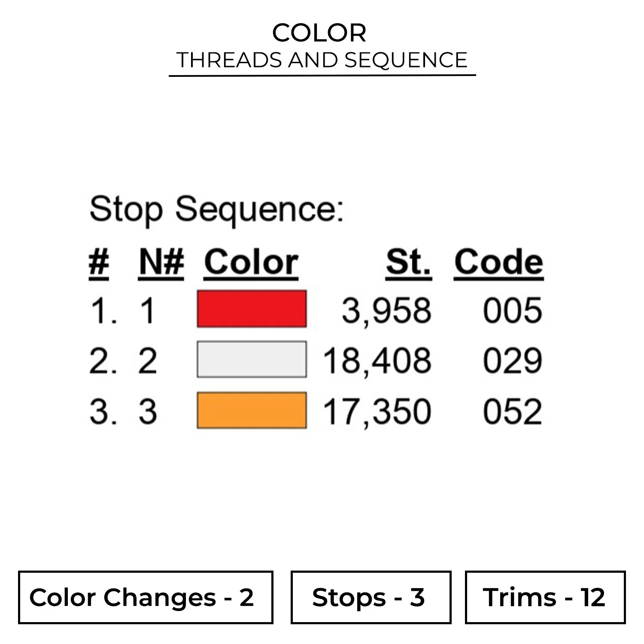Select stitch count 18,408
The height and width of the screenshot is (644, 644).
pos(377,361)
